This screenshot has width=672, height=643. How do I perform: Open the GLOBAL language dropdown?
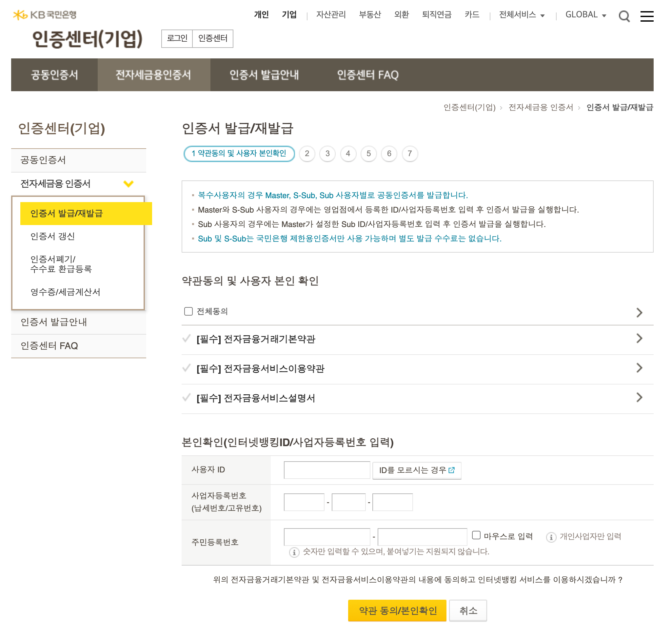point(585,15)
